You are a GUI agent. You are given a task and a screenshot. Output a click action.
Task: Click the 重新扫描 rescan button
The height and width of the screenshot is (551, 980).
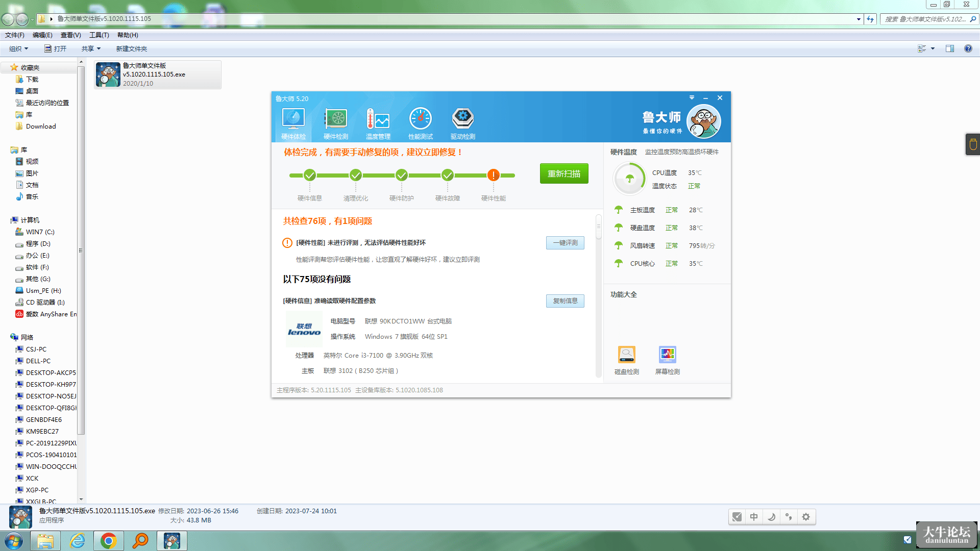pyautogui.click(x=564, y=173)
